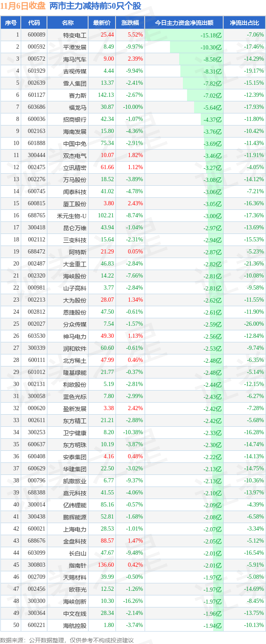Select stock name 海峡股份

pyautogui.click(x=75, y=276)
